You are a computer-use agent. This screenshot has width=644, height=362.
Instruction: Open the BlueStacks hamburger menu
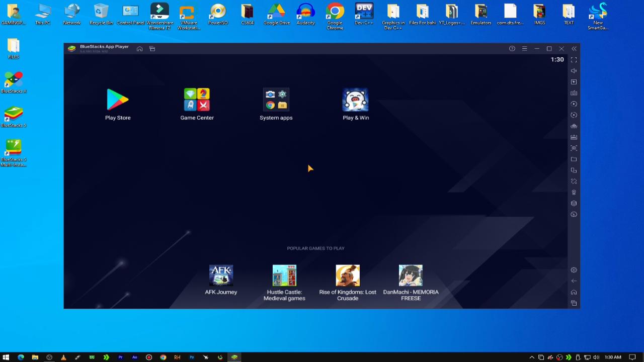click(524, 49)
